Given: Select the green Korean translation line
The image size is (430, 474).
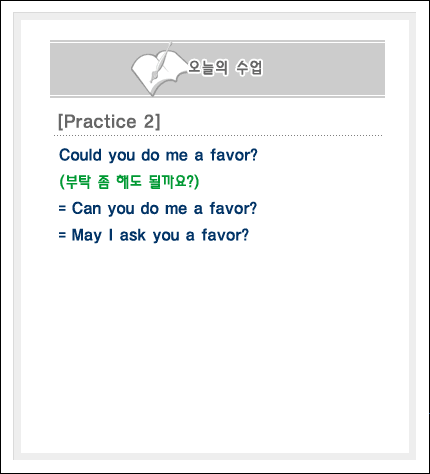Looking at the screenshot, I should click(x=129, y=182).
